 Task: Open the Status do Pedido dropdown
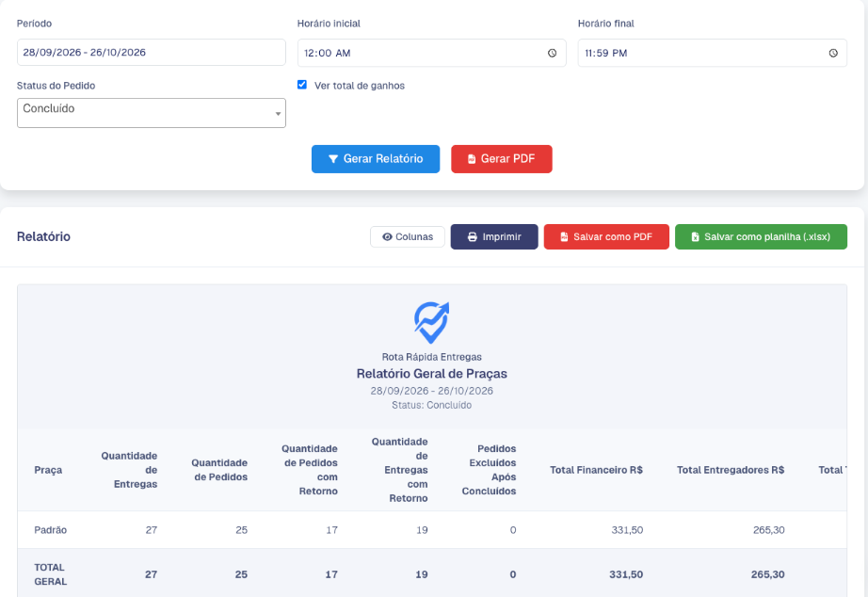coord(152,113)
